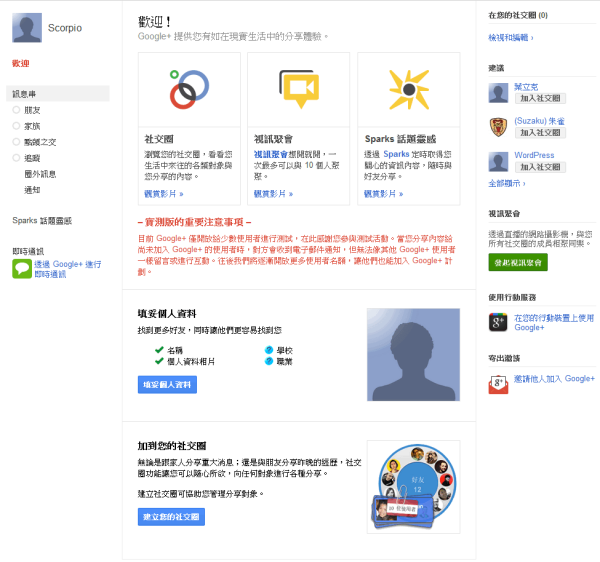The width and height of the screenshot is (600, 562).
Task: Click the green check next to 個人資料相片
Action: tap(159, 361)
